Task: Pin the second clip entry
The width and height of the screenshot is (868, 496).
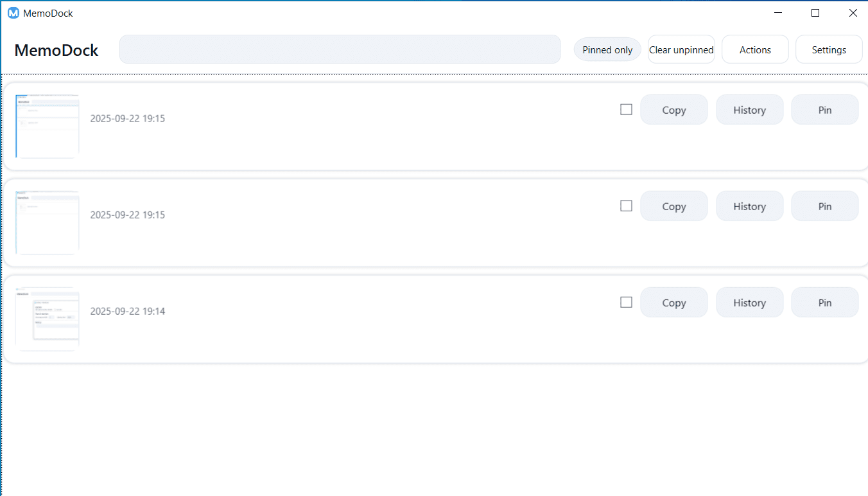Action: pos(824,206)
